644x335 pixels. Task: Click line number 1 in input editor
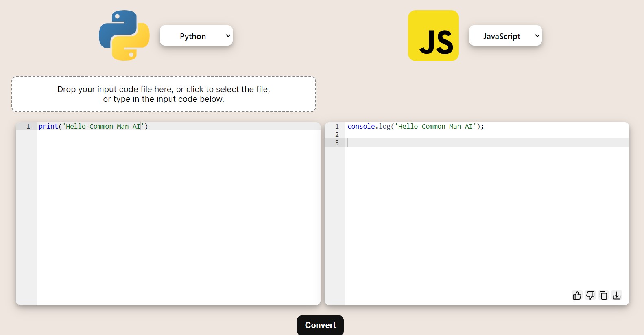point(28,126)
